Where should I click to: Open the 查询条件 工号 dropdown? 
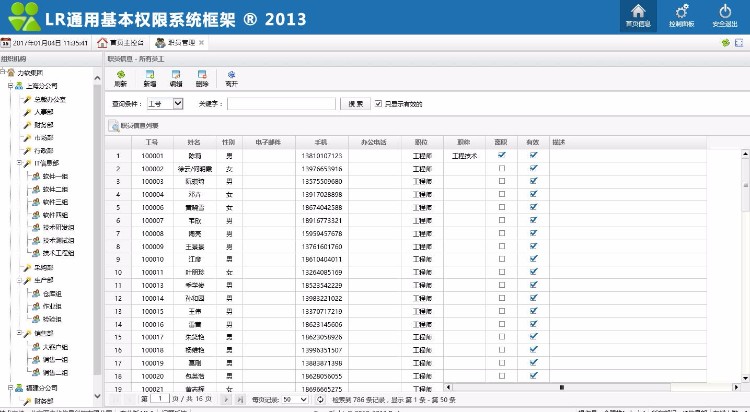(x=165, y=103)
